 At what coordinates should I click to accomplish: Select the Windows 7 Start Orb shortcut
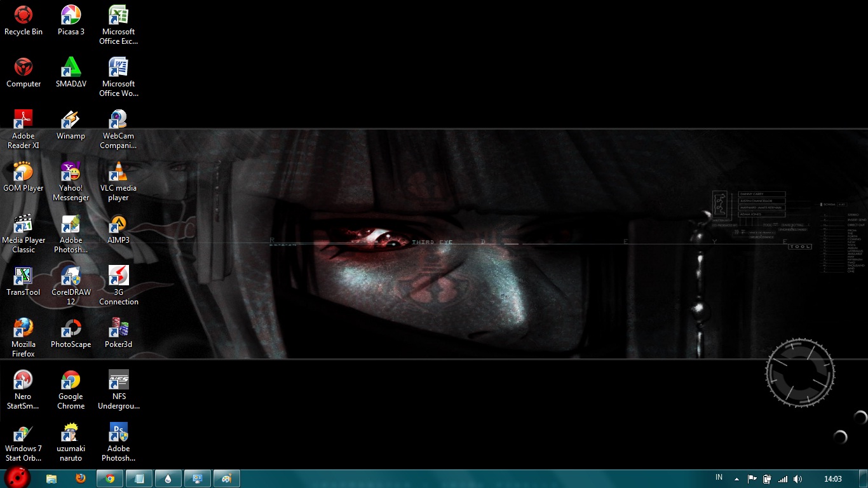pos(24,442)
